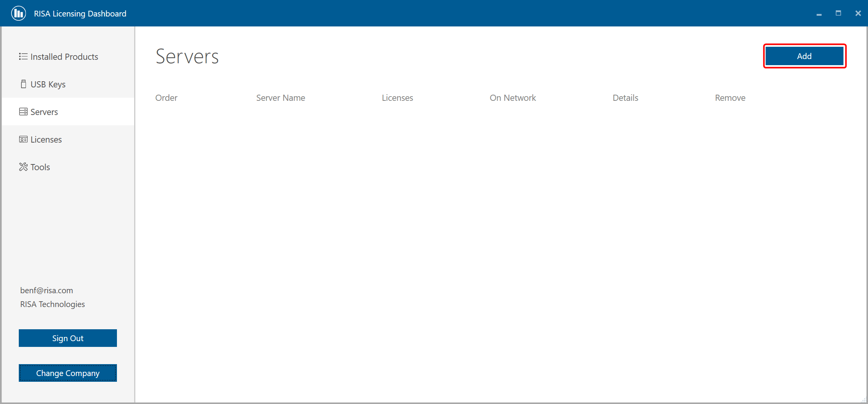
Task: Select the Servers icon in sidebar
Action: [x=23, y=112]
